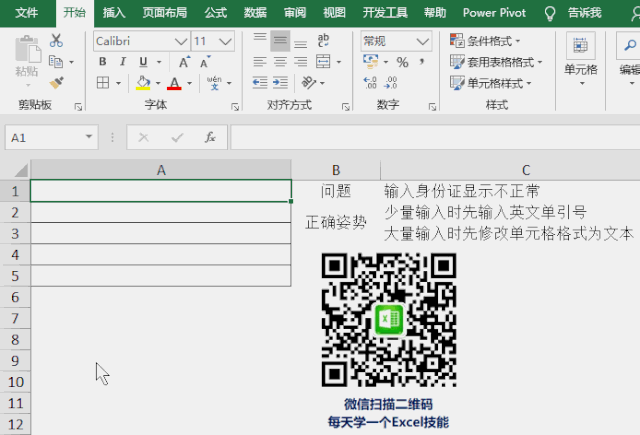
Task: Toggle wrap text icon
Action: 323,40
